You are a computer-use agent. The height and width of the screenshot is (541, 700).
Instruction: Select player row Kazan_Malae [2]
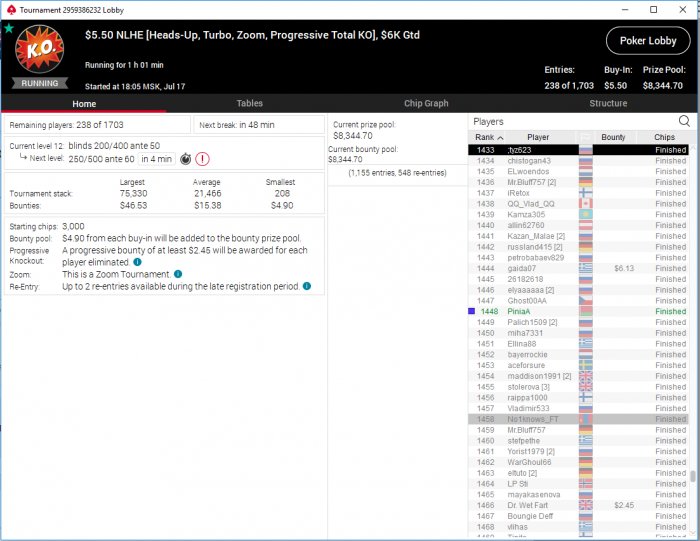(578, 236)
